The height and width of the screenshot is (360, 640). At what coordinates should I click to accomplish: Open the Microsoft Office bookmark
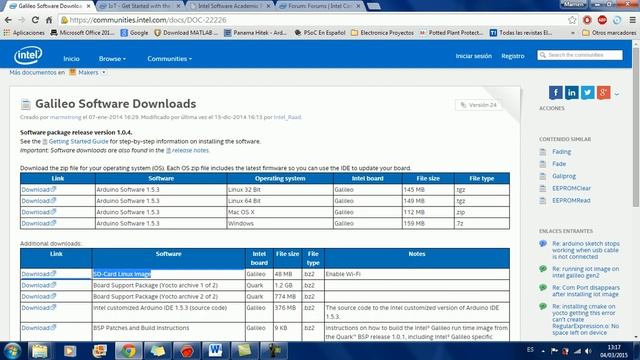(82, 32)
